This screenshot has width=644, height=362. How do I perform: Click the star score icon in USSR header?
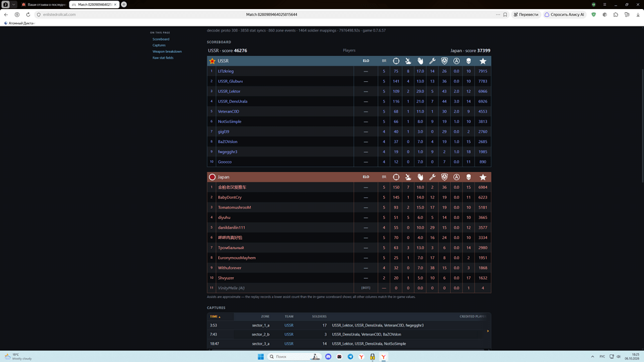click(x=482, y=61)
